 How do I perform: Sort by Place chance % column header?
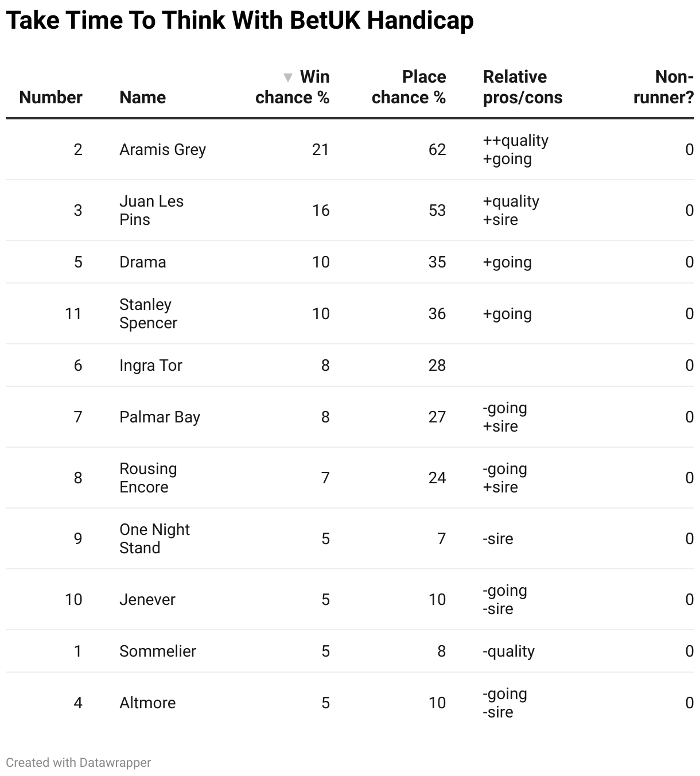tap(409, 87)
